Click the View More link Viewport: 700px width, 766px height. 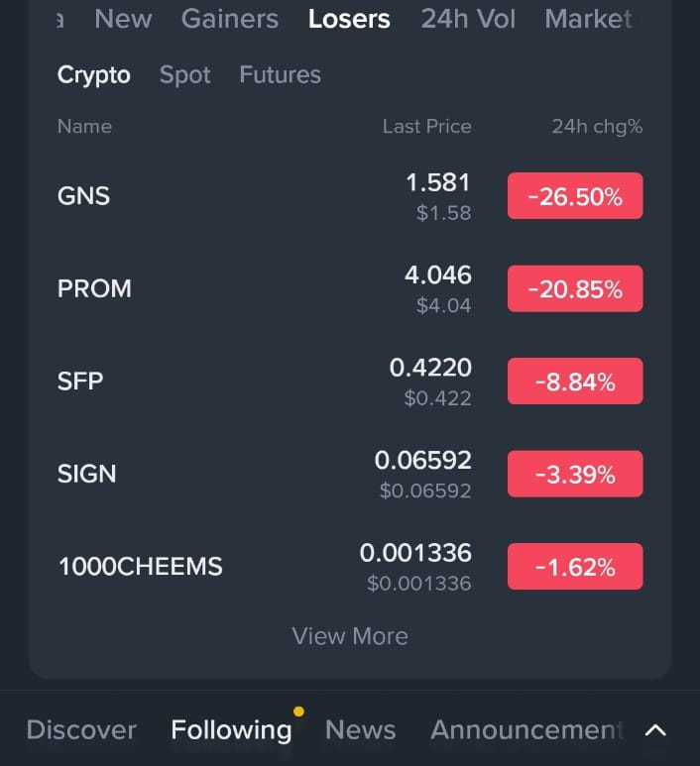tap(350, 636)
